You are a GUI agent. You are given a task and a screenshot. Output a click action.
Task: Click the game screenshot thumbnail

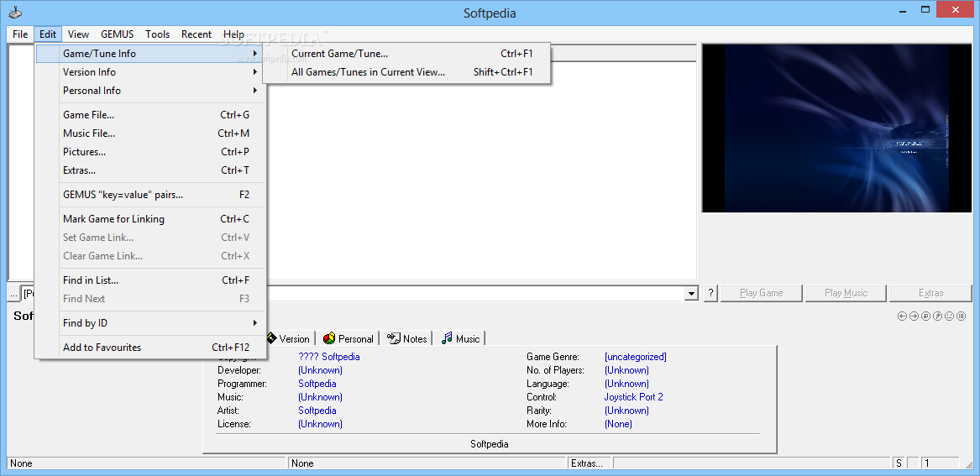pos(837,128)
